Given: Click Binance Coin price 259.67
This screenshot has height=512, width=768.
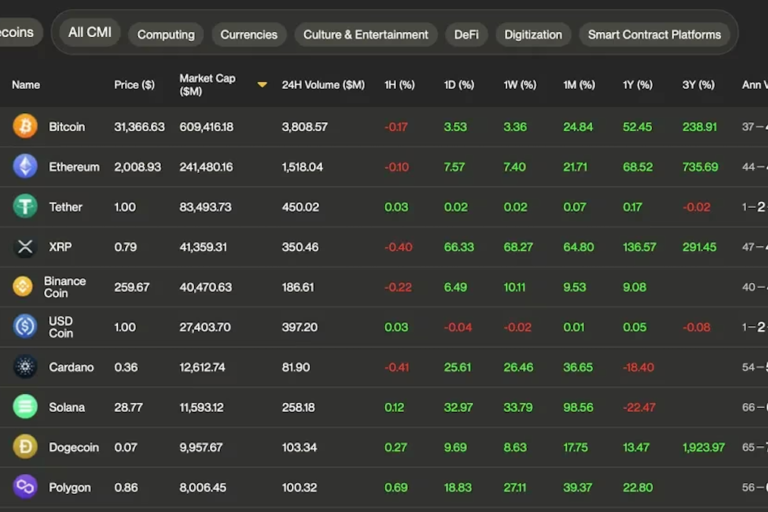Looking at the screenshot, I should (132, 287).
